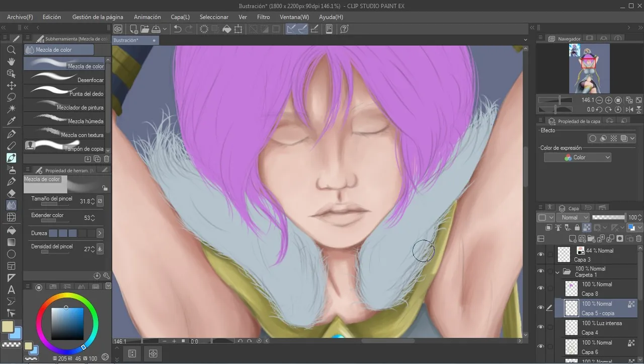The image size is (644, 364).
Task: Toggle Lock transparent pixels on layer
Action: coord(587,228)
